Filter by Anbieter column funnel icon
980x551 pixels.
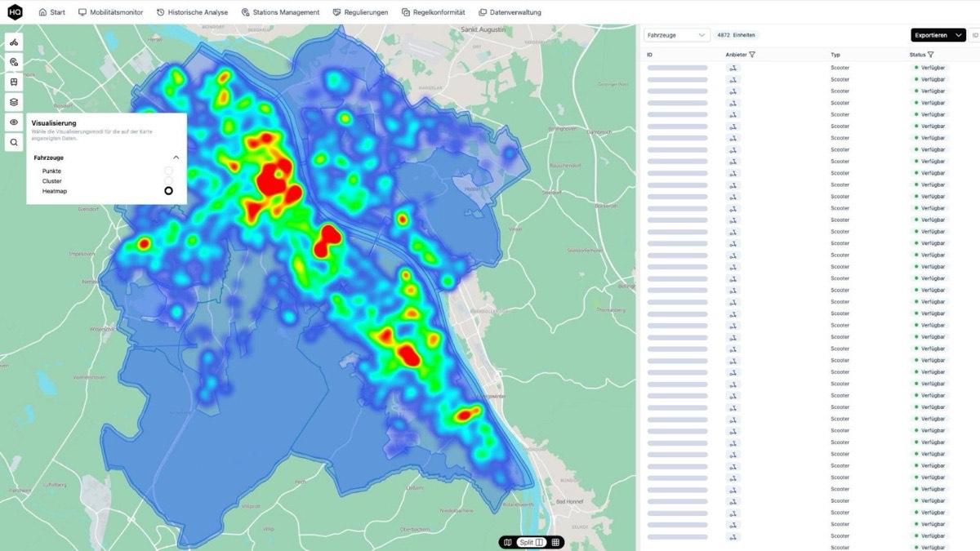(752, 55)
